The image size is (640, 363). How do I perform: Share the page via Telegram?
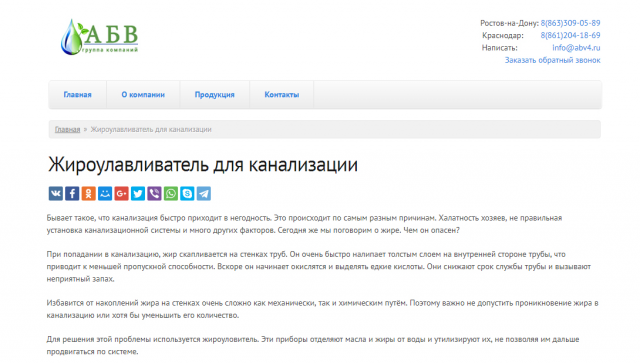(204, 194)
